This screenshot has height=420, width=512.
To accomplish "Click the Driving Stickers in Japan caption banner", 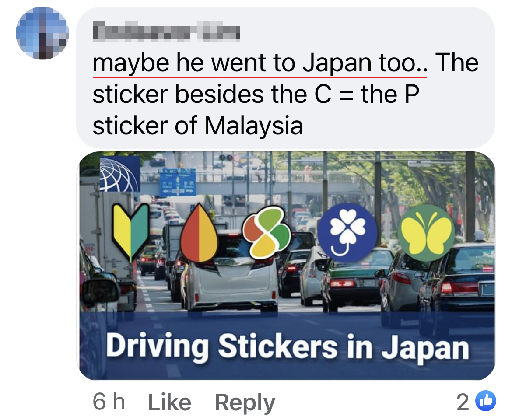I will click(x=287, y=346).
